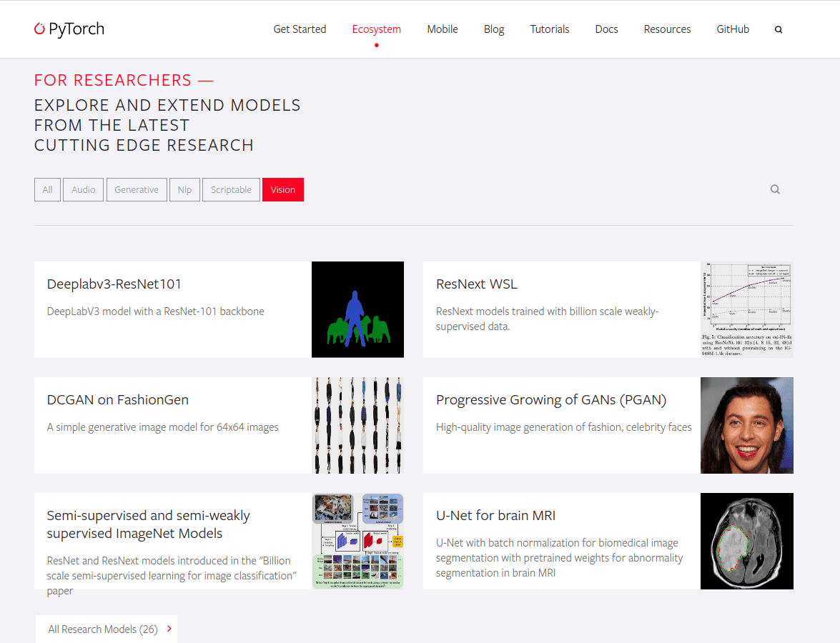This screenshot has height=643, width=840.
Task: Open the Resources menu
Action: (667, 29)
